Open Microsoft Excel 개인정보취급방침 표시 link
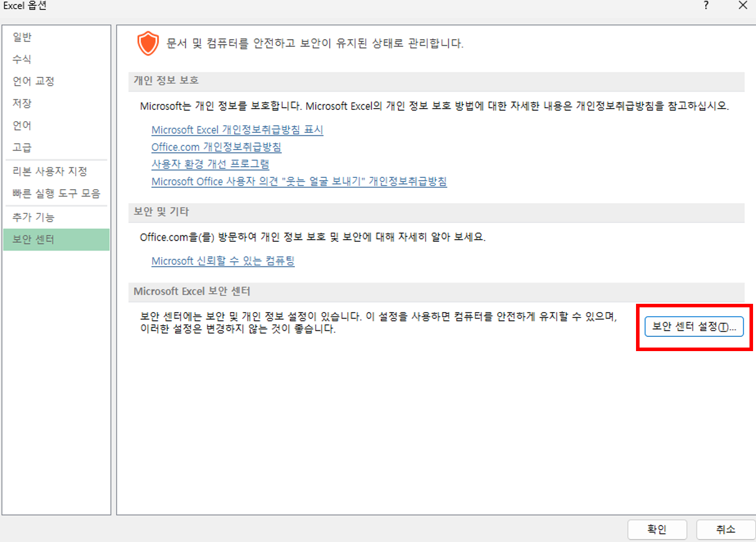This screenshot has width=756, height=542. 237,130
